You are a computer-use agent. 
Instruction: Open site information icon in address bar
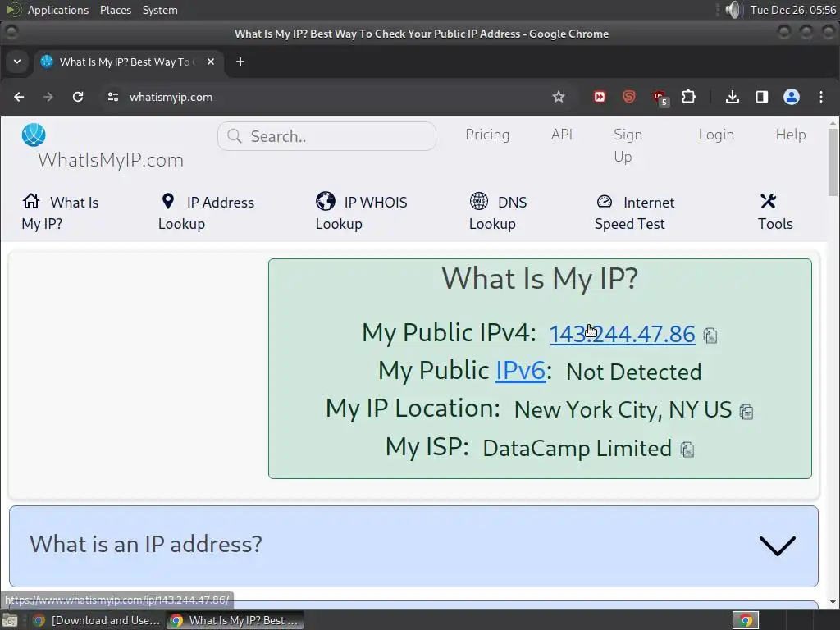[113, 97]
